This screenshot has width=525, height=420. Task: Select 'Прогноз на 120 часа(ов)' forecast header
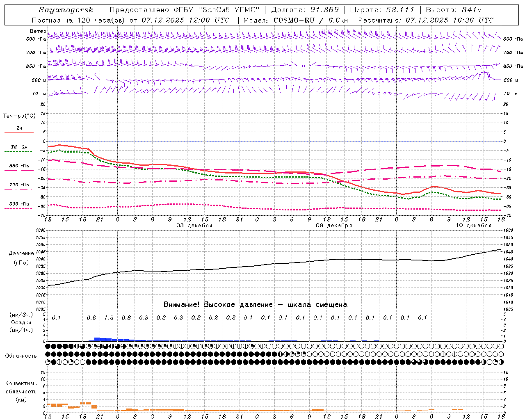click(79, 20)
